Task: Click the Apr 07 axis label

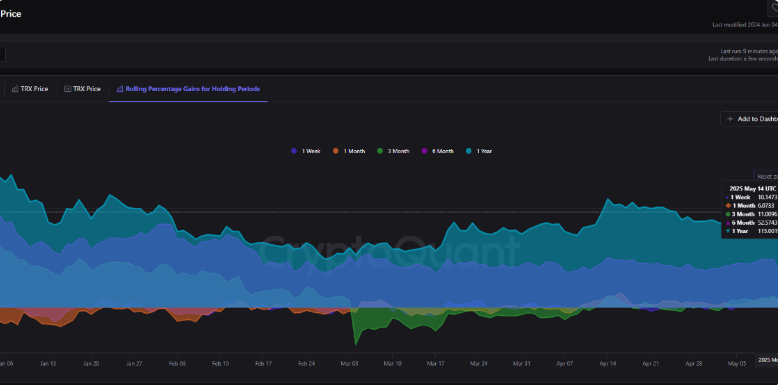Action: pyautogui.click(x=565, y=364)
